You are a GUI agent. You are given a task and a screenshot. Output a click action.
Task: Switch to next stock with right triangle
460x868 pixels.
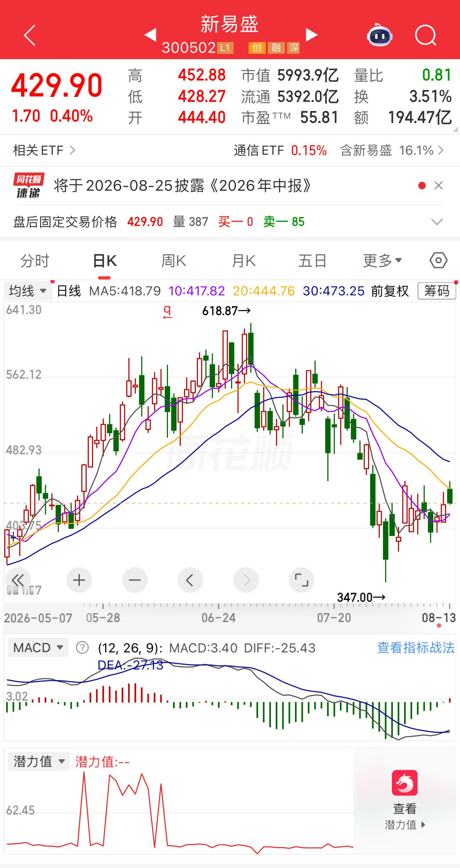[312, 35]
